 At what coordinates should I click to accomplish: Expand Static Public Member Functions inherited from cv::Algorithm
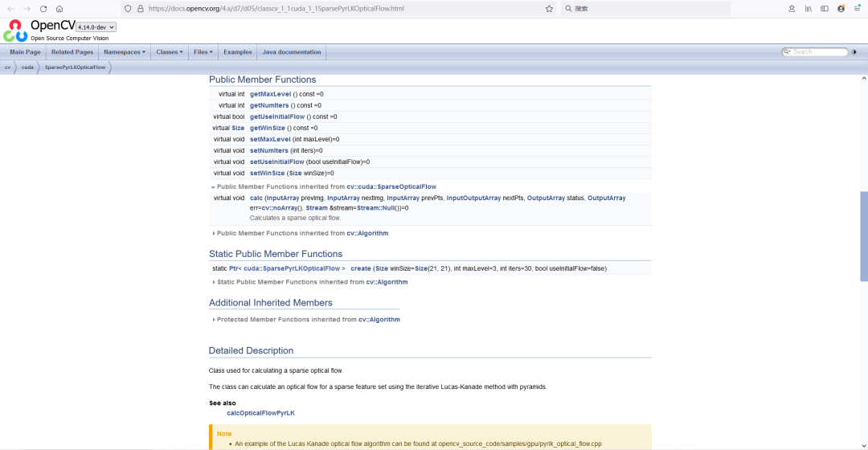tap(214, 282)
